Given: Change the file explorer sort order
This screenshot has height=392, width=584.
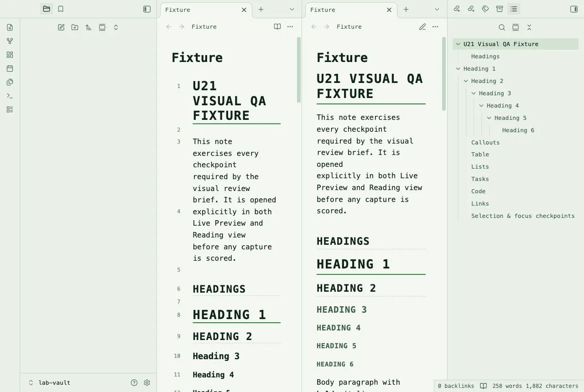Looking at the screenshot, I should tap(89, 27).
